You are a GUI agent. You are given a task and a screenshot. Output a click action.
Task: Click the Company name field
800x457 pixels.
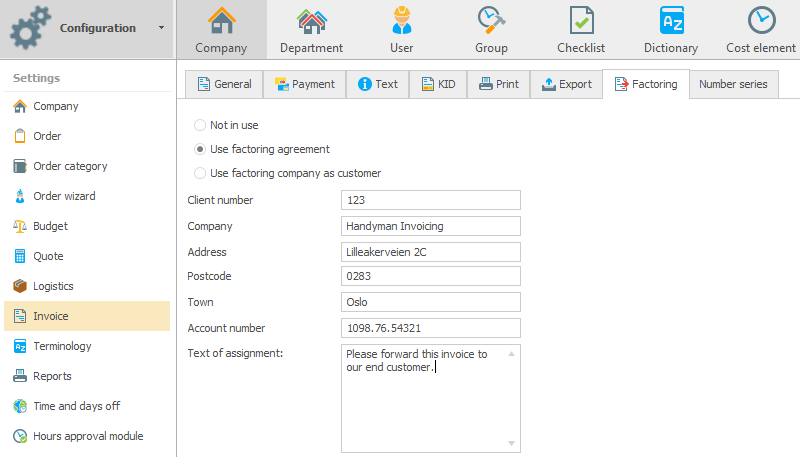click(431, 226)
